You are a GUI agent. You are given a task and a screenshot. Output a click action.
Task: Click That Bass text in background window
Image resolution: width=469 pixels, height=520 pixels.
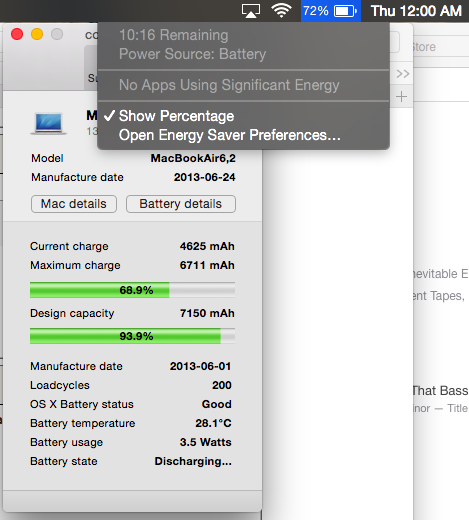click(440, 391)
